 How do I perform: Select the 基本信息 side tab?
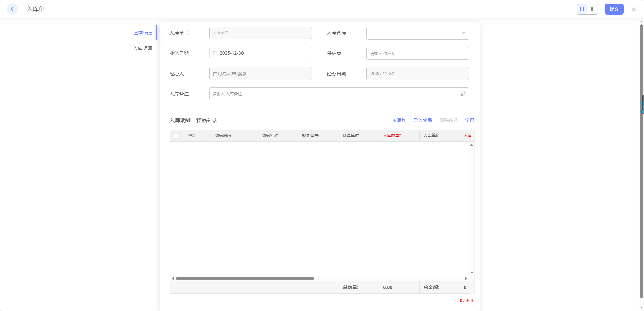pyautogui.click(x=143, y=33)
